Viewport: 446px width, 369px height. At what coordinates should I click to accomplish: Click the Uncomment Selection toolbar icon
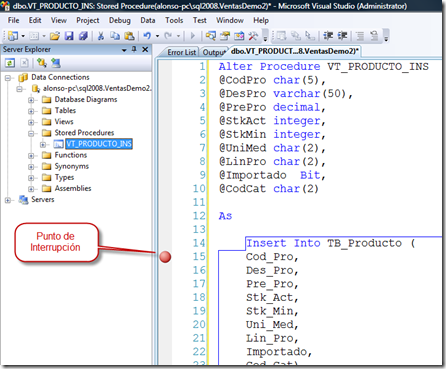[x=374, y=36]
